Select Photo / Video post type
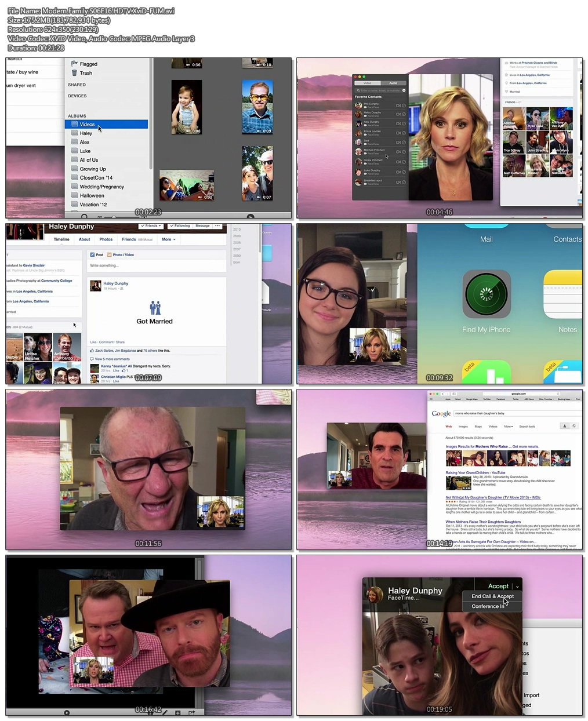This screenshot has height=721, width=588. [121, 254]
